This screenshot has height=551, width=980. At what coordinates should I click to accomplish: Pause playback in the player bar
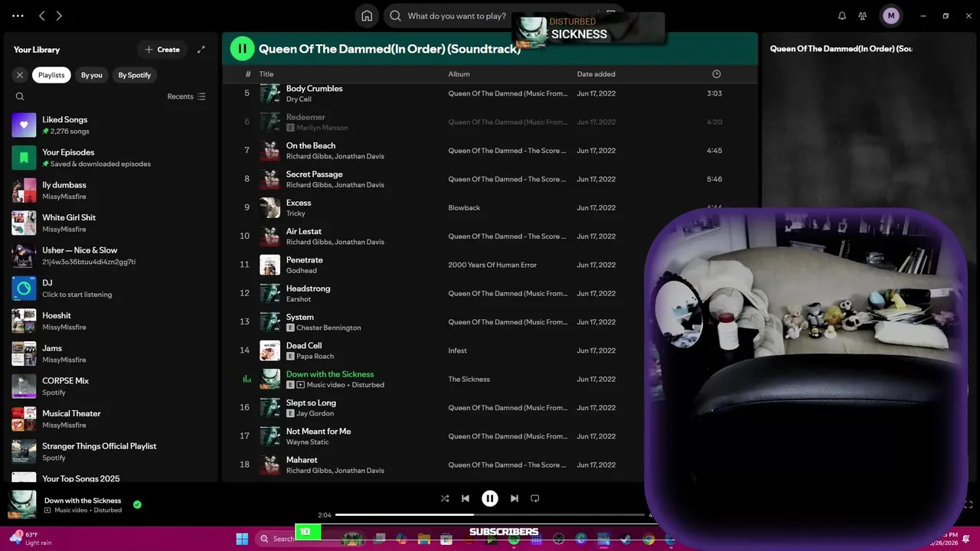(490, 498)
